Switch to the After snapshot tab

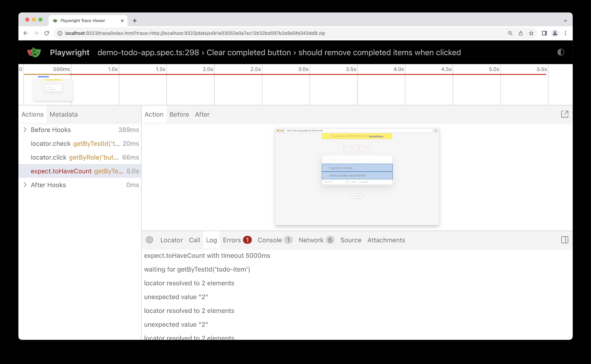202,114
